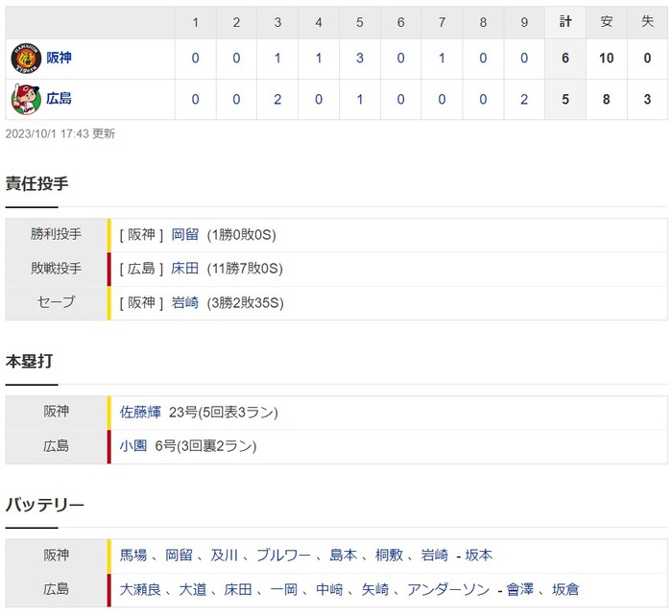Open 小園 home run hitter link
This screenshot has width=672, height=616.
click(133, 446)
